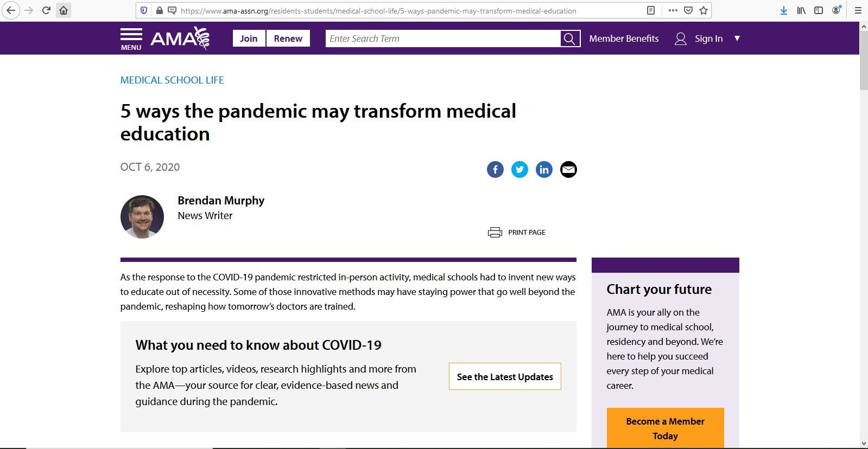This screenshot has height=449, width=868.
Task: Open page actions three-dot menu
Action: 673,10
